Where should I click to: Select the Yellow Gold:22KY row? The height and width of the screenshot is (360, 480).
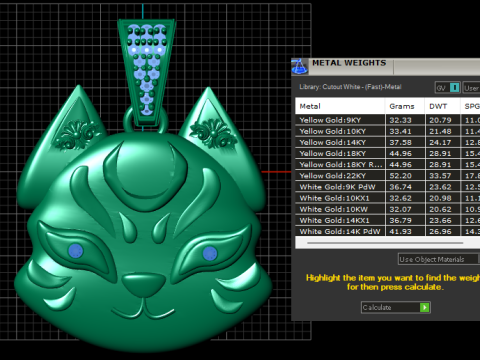click(388, 176)
